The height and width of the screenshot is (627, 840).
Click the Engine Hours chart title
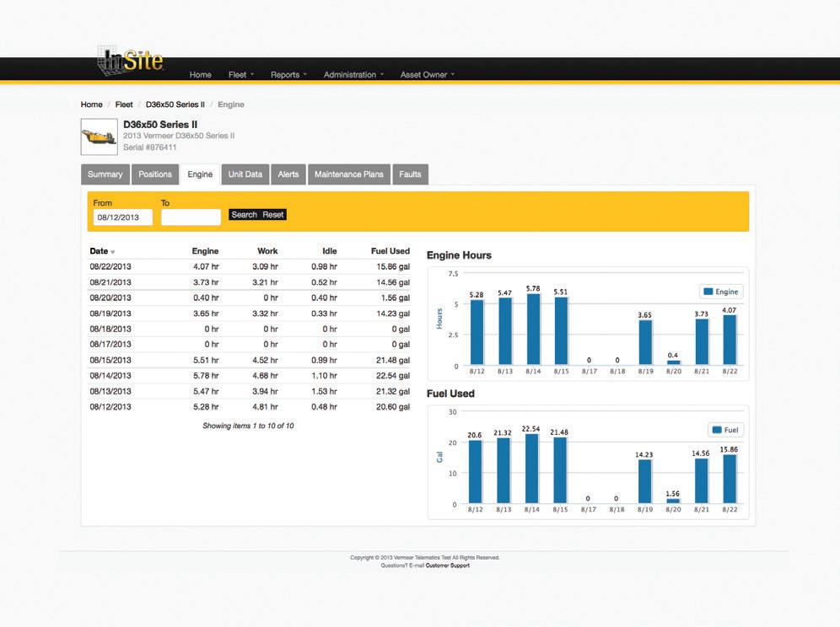[459, 255]
